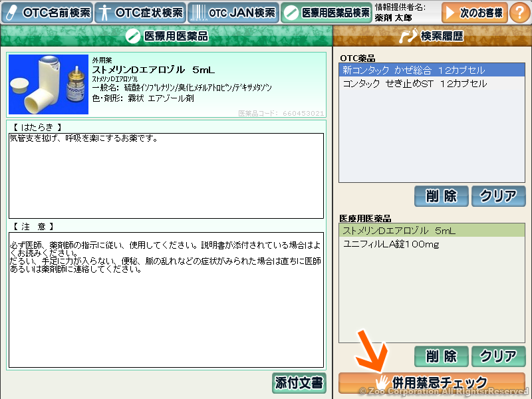
Task: Click the 情報提供者名 薬剤 太郎 label
Action: coord(400,13)
